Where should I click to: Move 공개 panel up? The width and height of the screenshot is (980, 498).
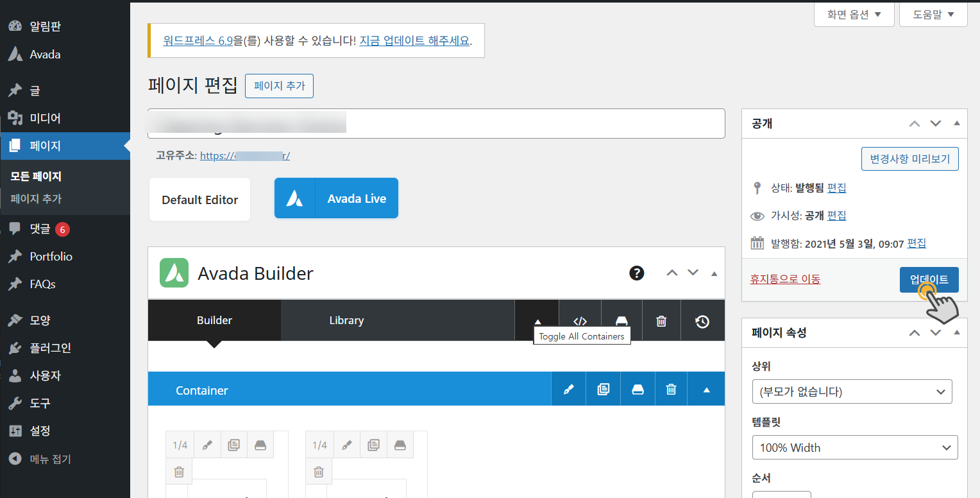915,123
